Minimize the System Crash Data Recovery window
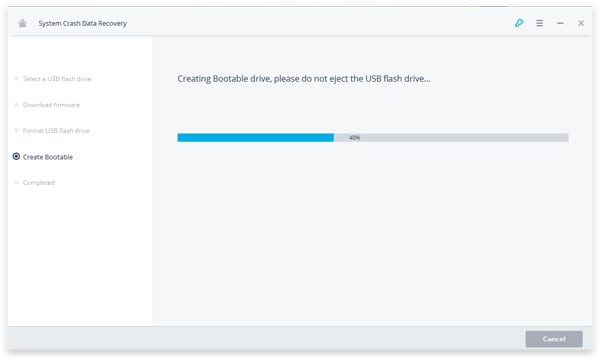This screenshot has height=360, width=600. coord(560,23)
